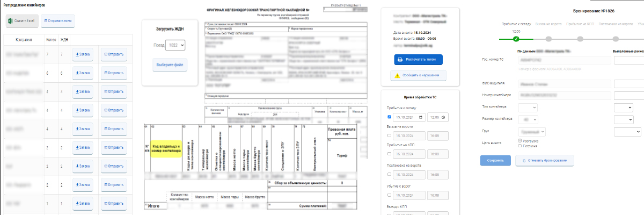The height and width of the screenshot is (215, 644).
Task: Click discrepancies input in Номер контейнера row
Action: click(628, 95)
